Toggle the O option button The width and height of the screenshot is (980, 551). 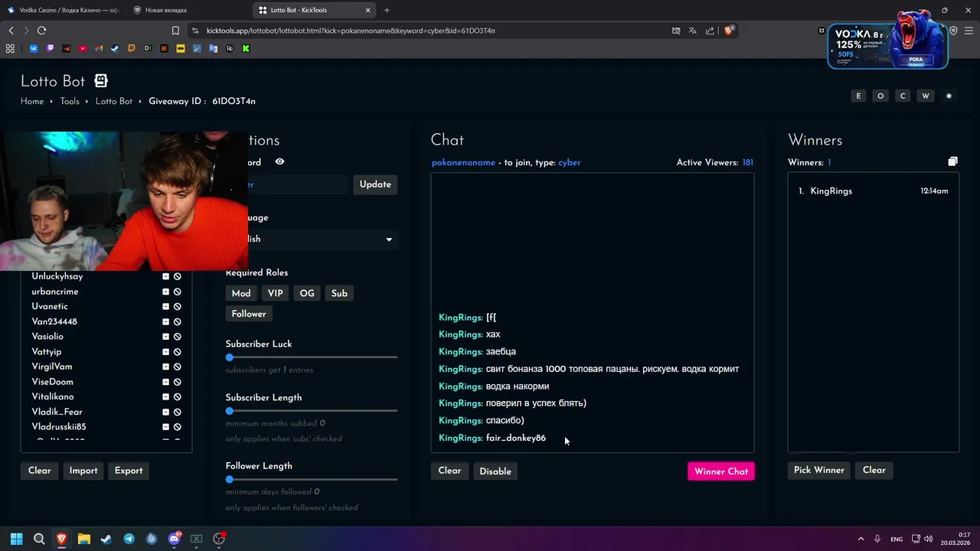click(x=880, y=96)
